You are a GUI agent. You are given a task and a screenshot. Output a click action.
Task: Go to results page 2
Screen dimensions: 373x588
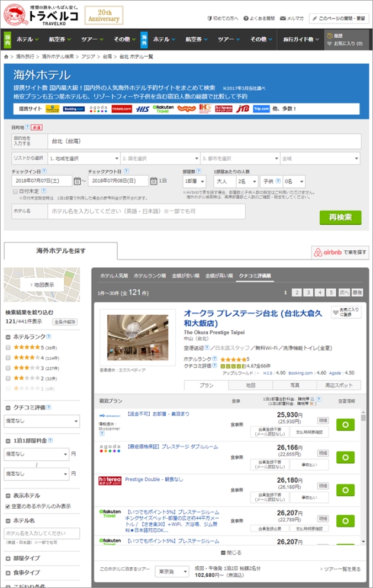297,292
